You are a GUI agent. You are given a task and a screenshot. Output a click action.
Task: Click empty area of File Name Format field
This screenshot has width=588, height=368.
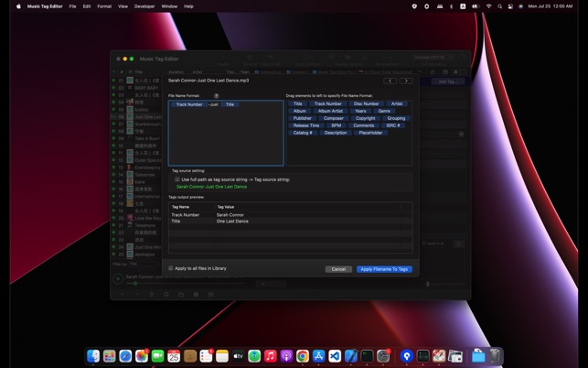pyautogui.click(x=226, y=137)
